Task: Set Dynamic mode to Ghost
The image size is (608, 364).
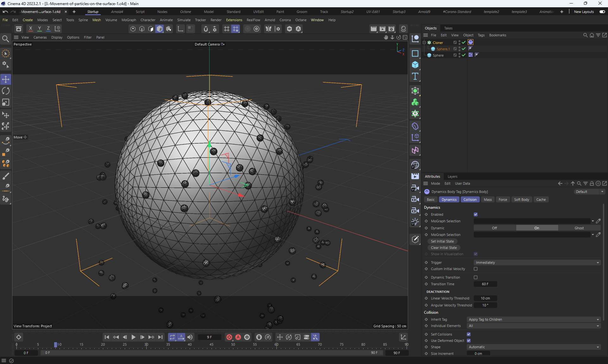Action: click(x=579, y=228)
